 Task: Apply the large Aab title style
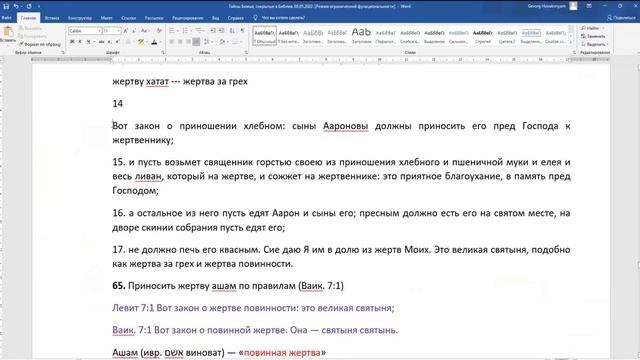361,36
